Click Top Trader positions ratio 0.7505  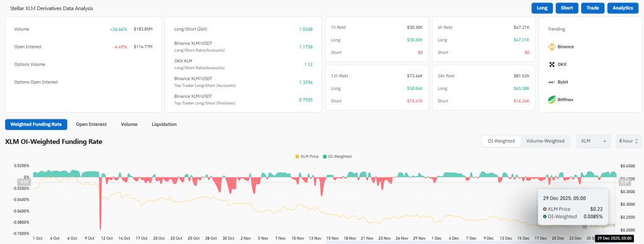point(306,100)
